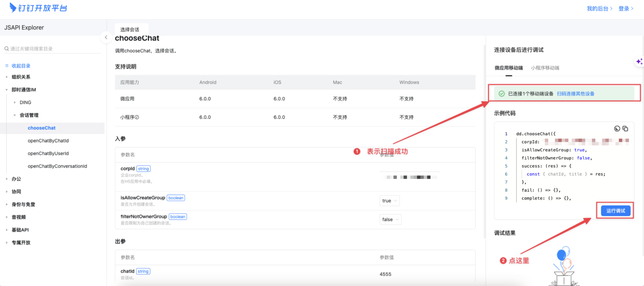This screenshot has height=286, width=644.
Task: Open openChatByUserId in the sidebar
Action: pyautogui.click(x=48, y=153)
